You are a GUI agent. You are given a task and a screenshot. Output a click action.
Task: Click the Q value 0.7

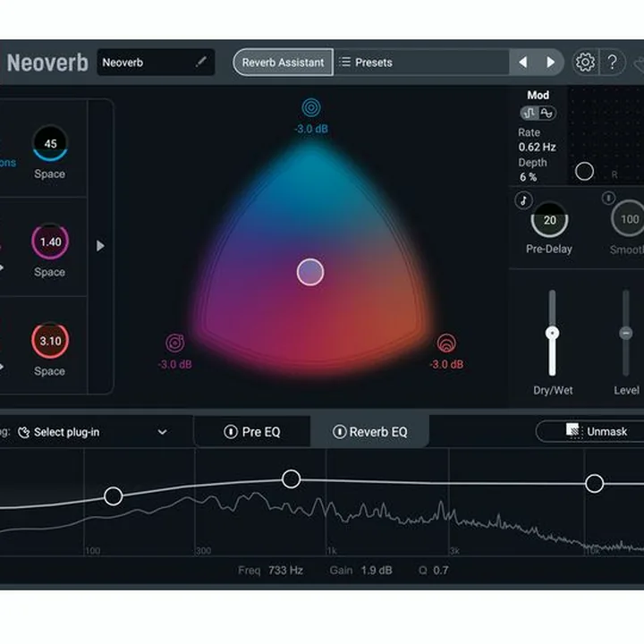click(x=441, y=570)
